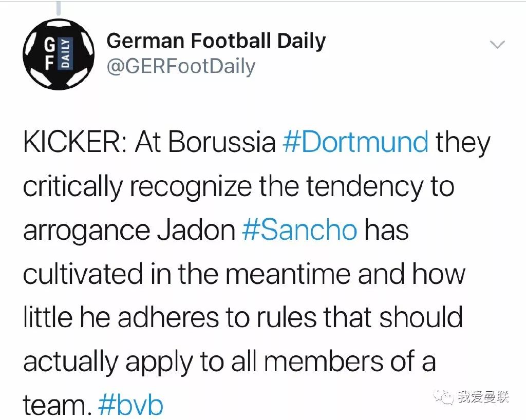Click the tweet line starting with critically recognize
The image size is (526, 420).
click(x=238, y=187)
